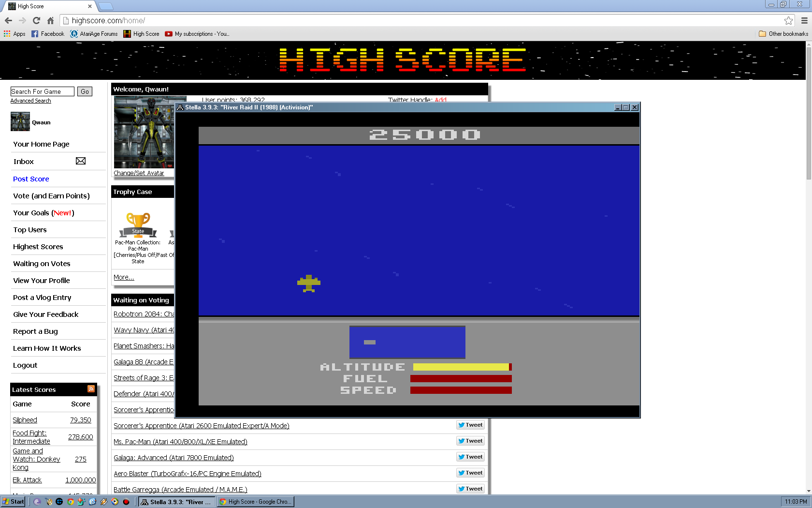
Task: Open Sorcerer's Apprentice Expert/A Mode link
Action: [x=202, y=426]
